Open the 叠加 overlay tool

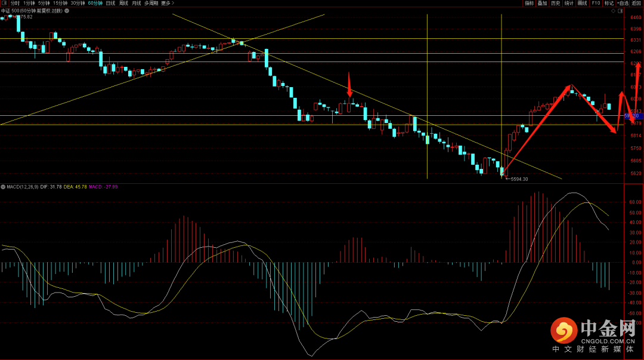(x=542, y=3)
